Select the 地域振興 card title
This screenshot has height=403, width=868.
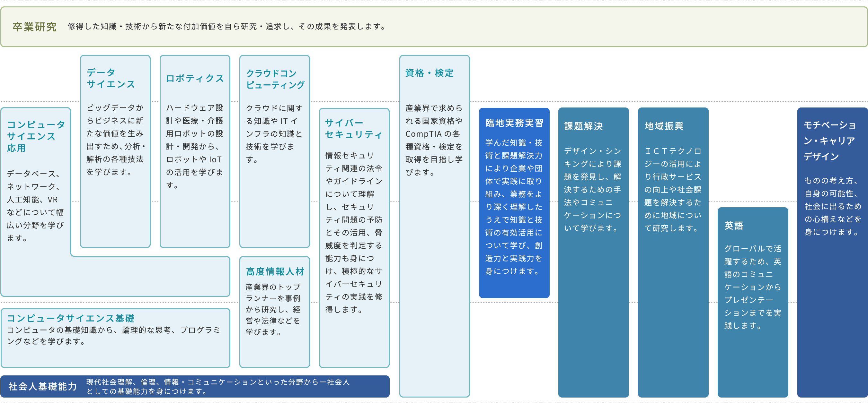pyautogui.click(x=664, y=126)
